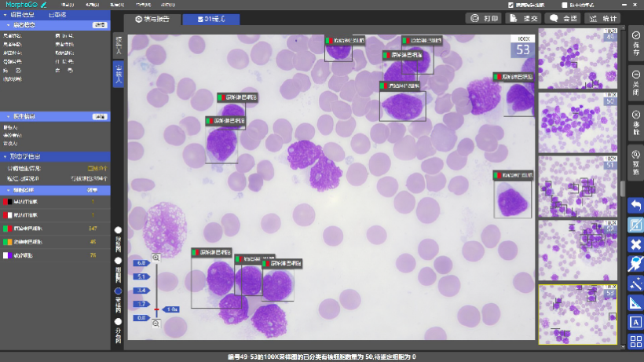Open the fifth top menu bar item
Screen dimensions: 644x362
click(168, 5)
